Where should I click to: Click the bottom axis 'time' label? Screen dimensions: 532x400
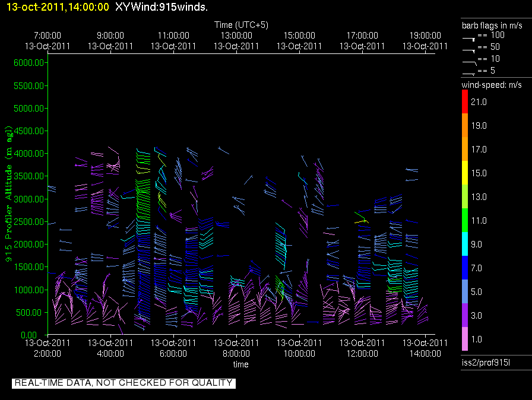point(240,364)
